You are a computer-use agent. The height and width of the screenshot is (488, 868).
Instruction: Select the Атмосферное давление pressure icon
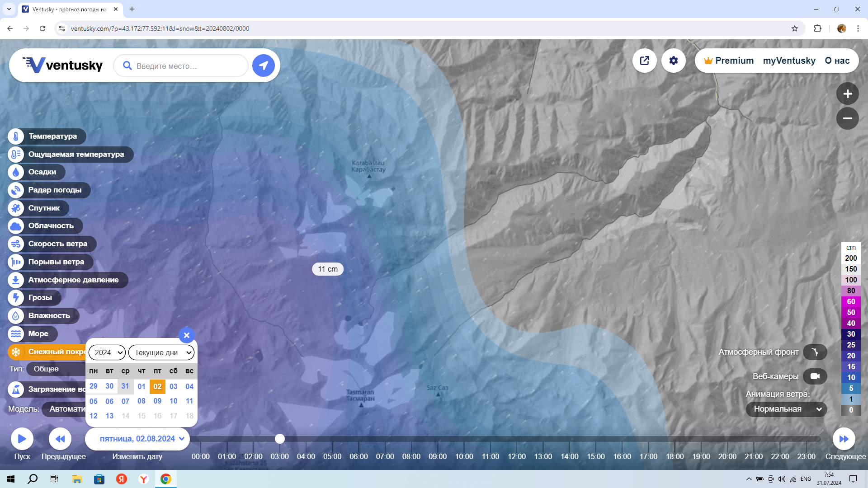[16, 280]
